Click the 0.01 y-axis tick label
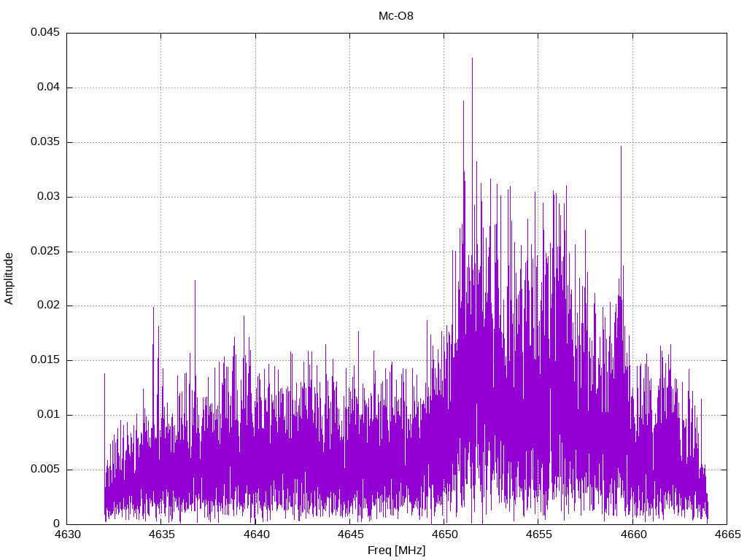747x560 pixels. tap(49, 414)
